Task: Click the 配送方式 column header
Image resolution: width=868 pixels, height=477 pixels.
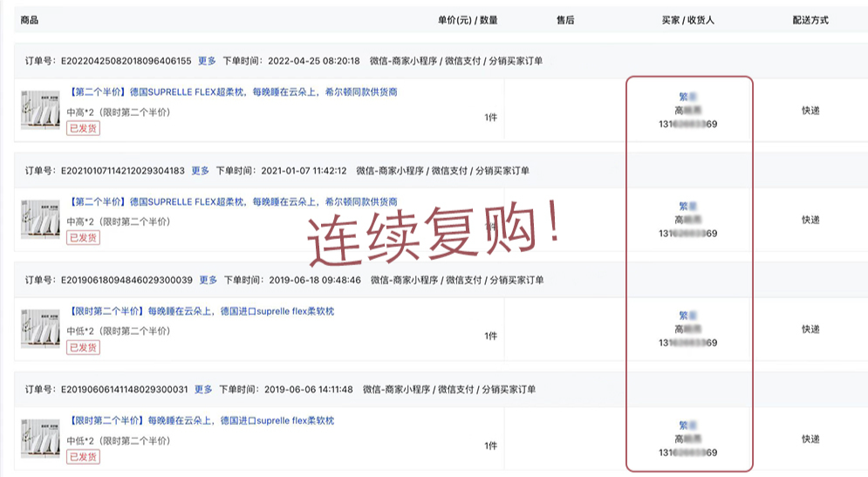Action: 810,20
